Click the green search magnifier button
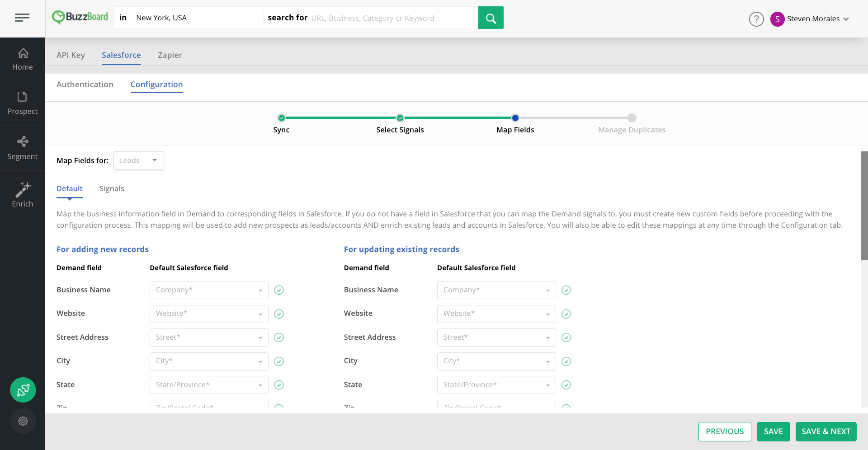This screenshot has width=868, height=450. 491,18
